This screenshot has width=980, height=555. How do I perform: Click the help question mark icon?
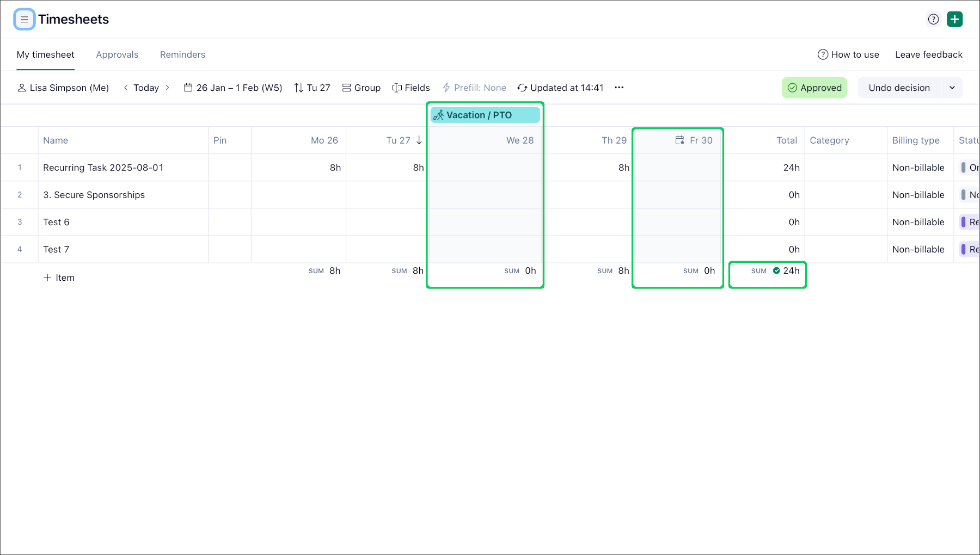[933, 20]
